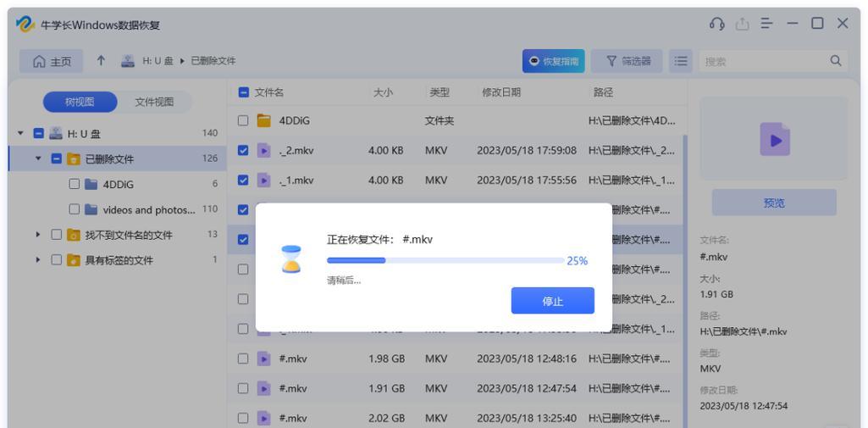Viewport: 868px width, 428px height.
Task: Click the 1.91 GB size cell in the file list
Action: (386, 389)
